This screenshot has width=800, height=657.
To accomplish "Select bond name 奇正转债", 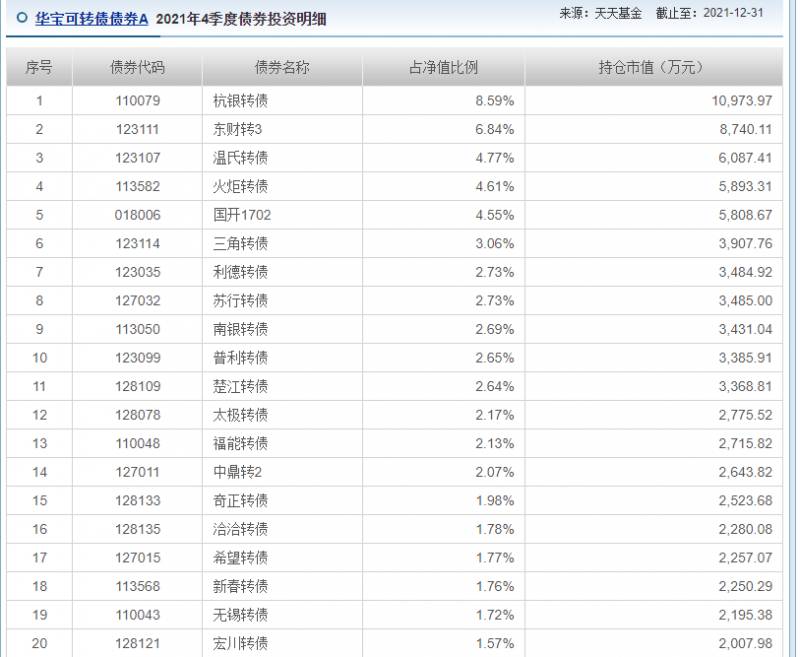I will point(240,500).
